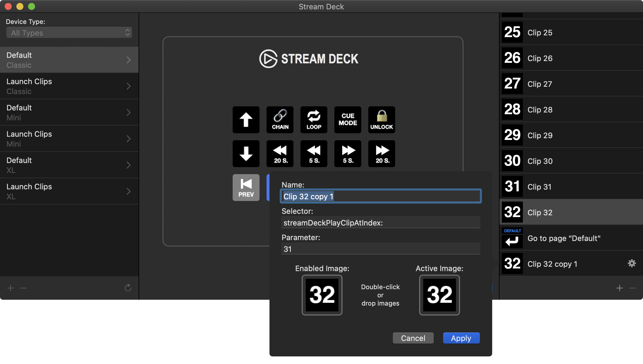Image resolution: width=643 pixels, height=364 pixels.
Task: Select the rewind 5 S. deck button
Action: point(314,154)
